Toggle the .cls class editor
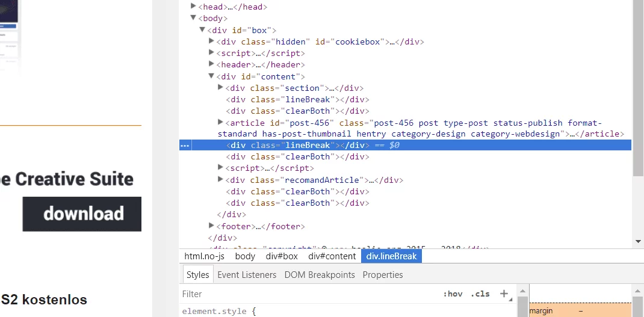 (480, 294)
